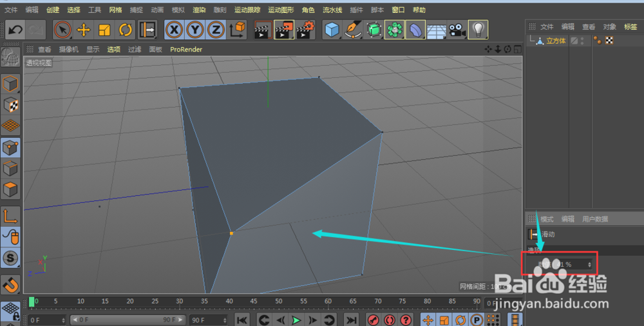Screen dimensions: 644x326
Task: Open the floor environment menu
Action: tap(436, 30)
